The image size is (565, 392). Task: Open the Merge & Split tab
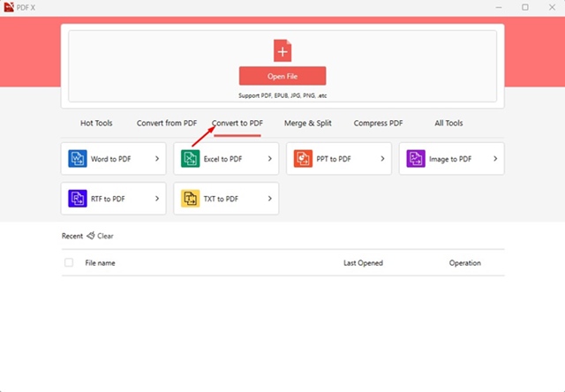tap(308, 124)
